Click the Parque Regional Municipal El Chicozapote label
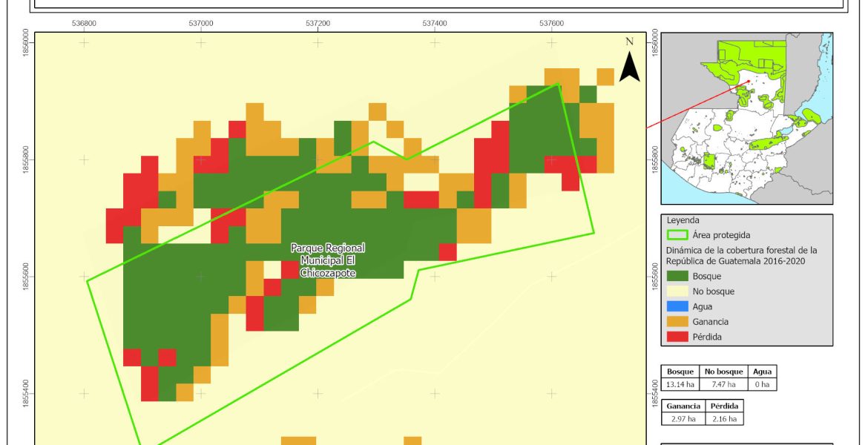Screen dimensions: 868x445 (x=327, y=260)
